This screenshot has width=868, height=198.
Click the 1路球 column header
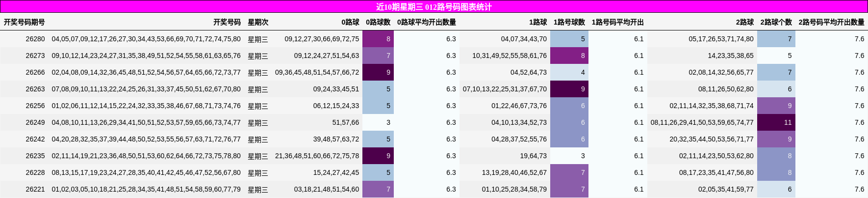click(538, 22)
